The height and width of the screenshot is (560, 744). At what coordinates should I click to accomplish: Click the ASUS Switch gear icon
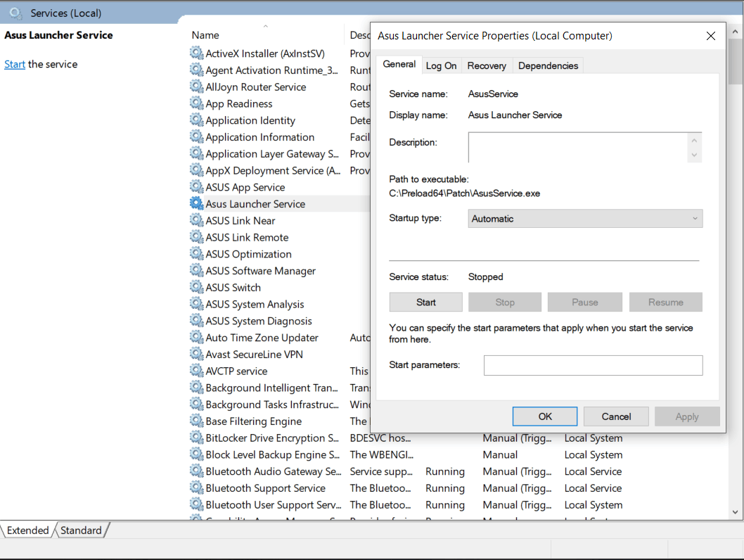point(196,286)
